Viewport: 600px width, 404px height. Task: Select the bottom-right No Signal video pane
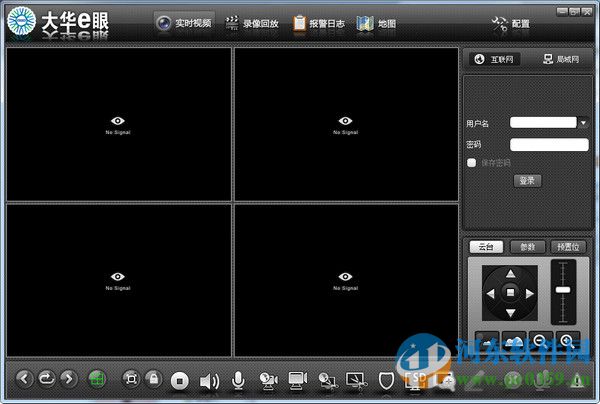(x=346, y=280)
